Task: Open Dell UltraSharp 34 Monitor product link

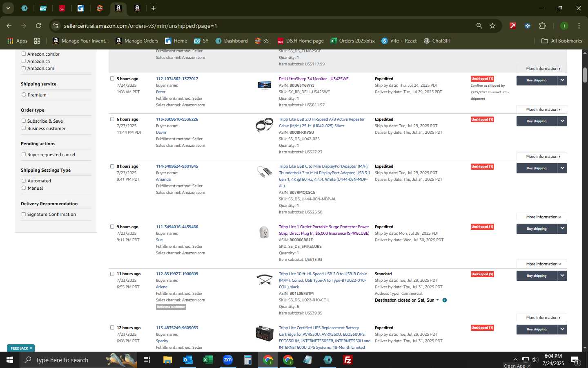Action: 314,79
